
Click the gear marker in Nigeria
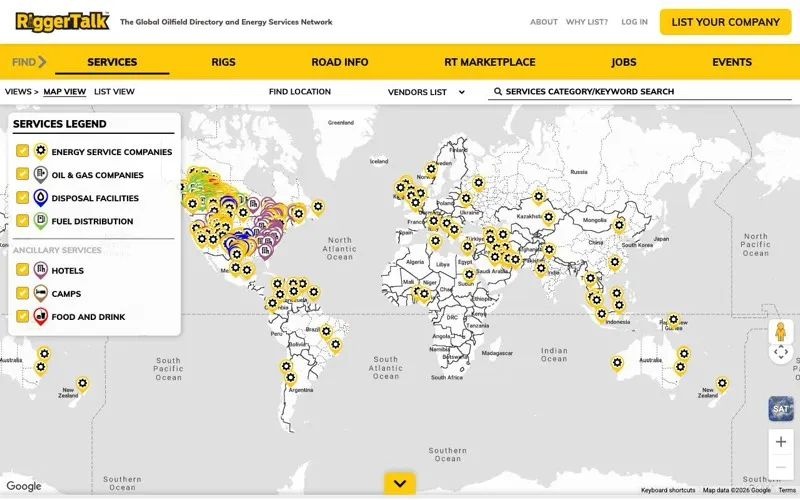[424, 294]
